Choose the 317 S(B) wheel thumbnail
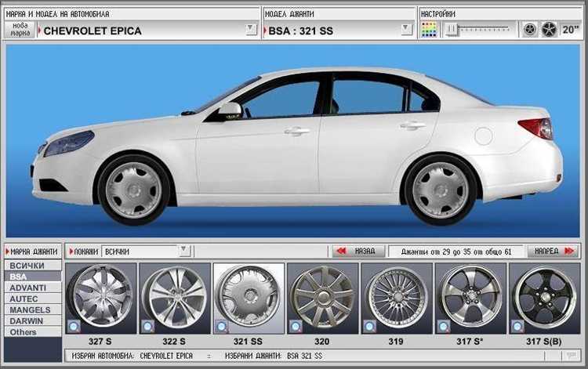588x369 pixels. point(545,298)
